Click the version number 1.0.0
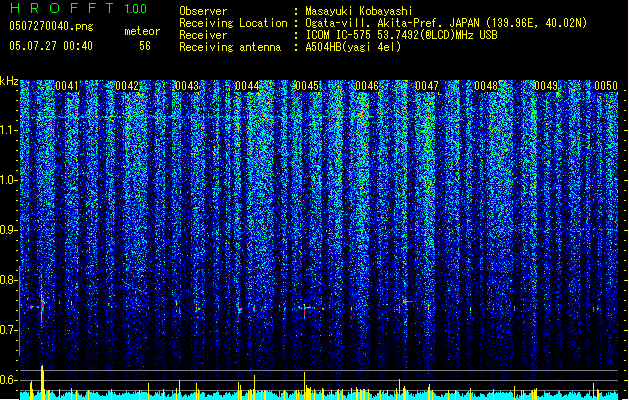The height and width of the screenshot is (400, 629). [x=136, y=8]
